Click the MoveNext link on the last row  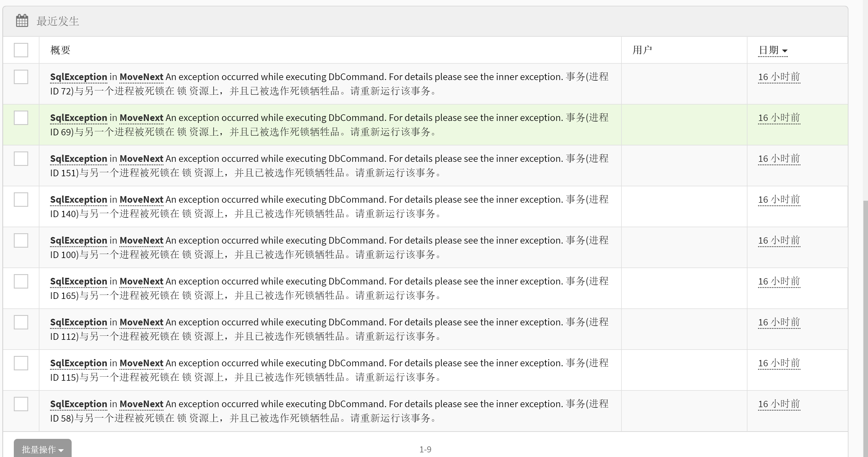[141, 404]
